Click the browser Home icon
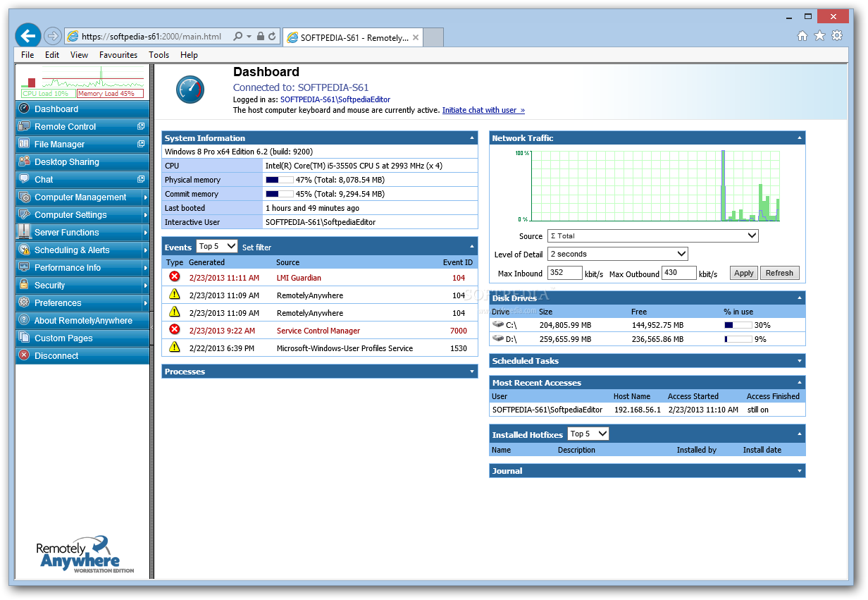Viewport: 868px width, 600px height. pos(802,36)
